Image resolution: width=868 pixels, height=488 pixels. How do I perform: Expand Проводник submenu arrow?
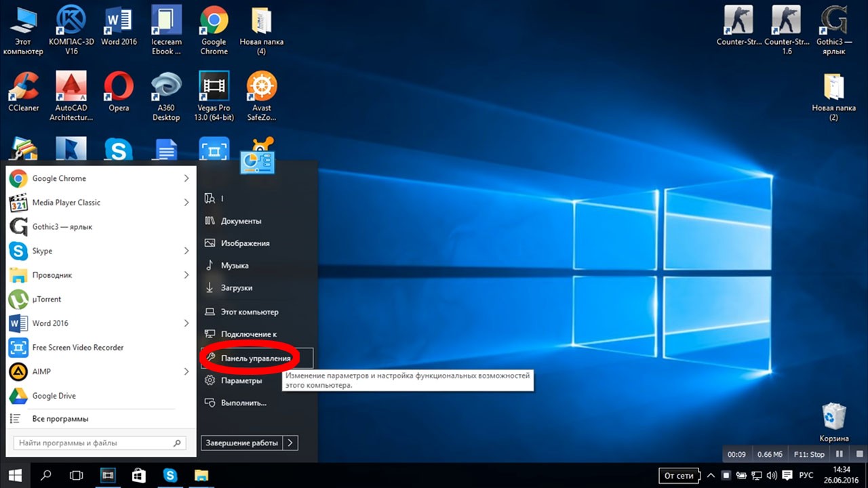click(x=186, y=275)
